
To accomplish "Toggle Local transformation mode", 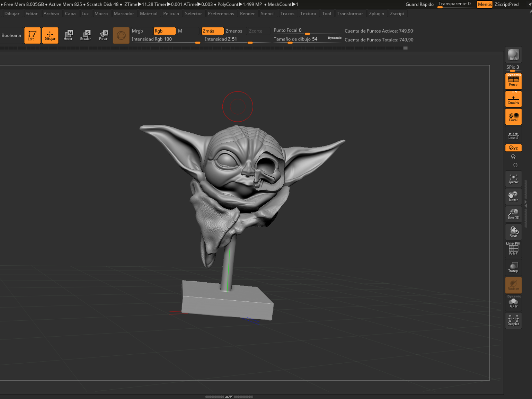I will (513, 117).
